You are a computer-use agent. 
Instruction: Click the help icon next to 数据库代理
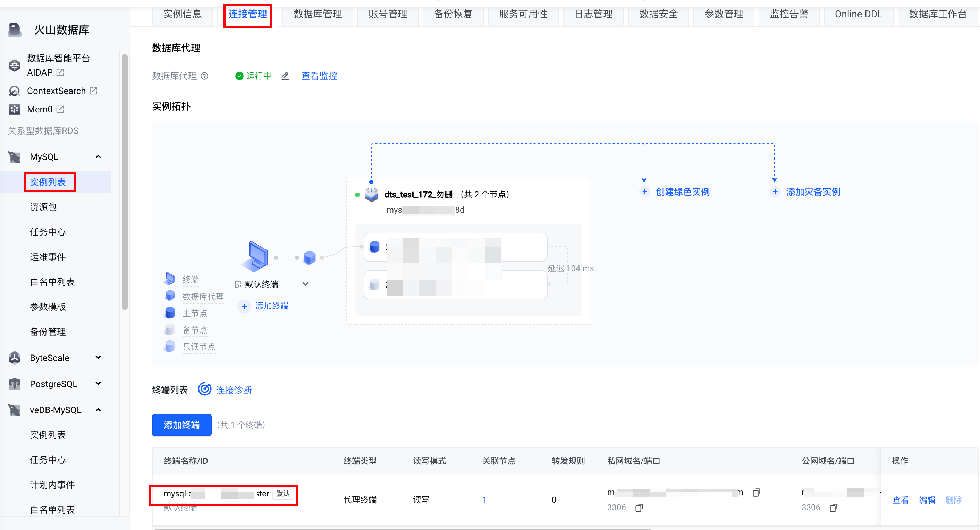pos(204,76)
